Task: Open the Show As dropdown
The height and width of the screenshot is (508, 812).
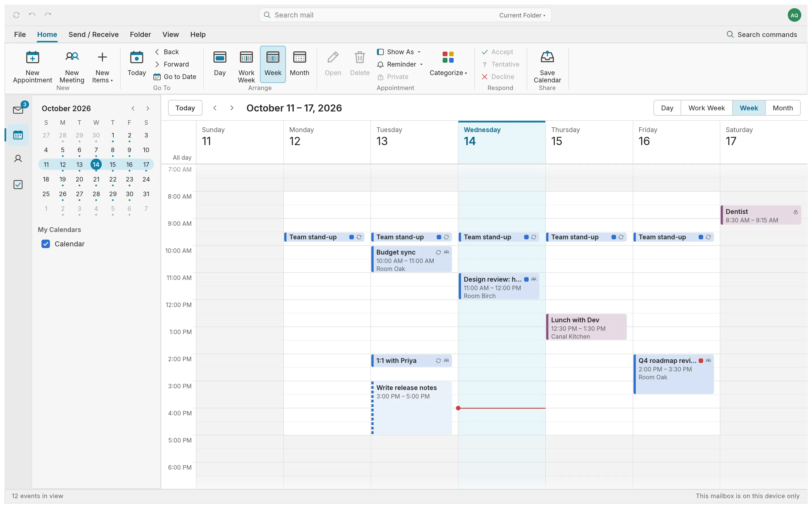Action: pyautogui.click(x=399, y=52)
